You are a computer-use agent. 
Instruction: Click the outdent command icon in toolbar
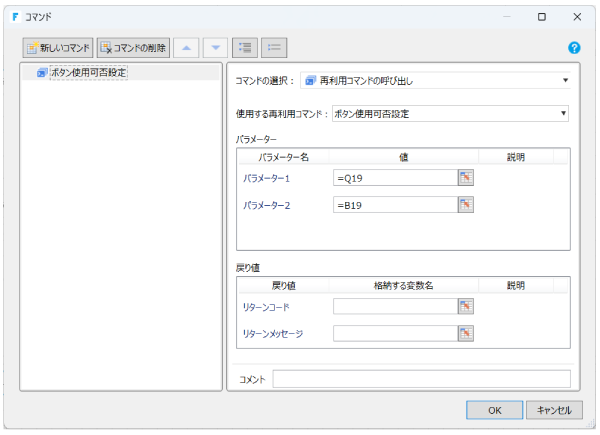click(x=274, y=48)
